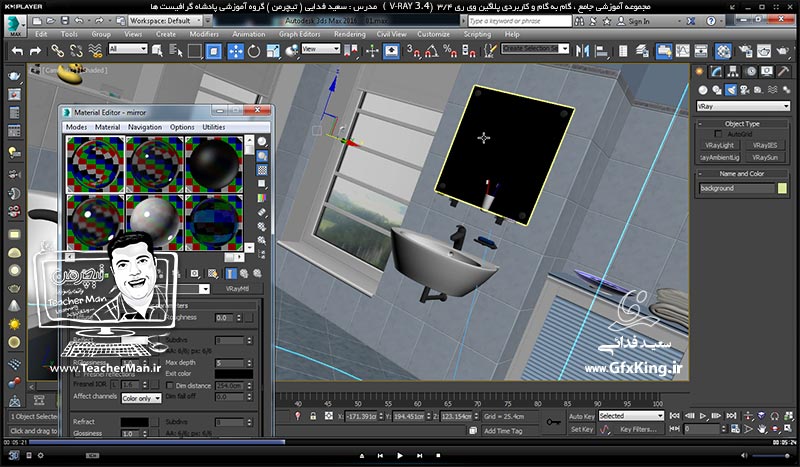This screenshot has width=800, height=467.
Task: Click the Refract black color swatch
Action: 134,422
